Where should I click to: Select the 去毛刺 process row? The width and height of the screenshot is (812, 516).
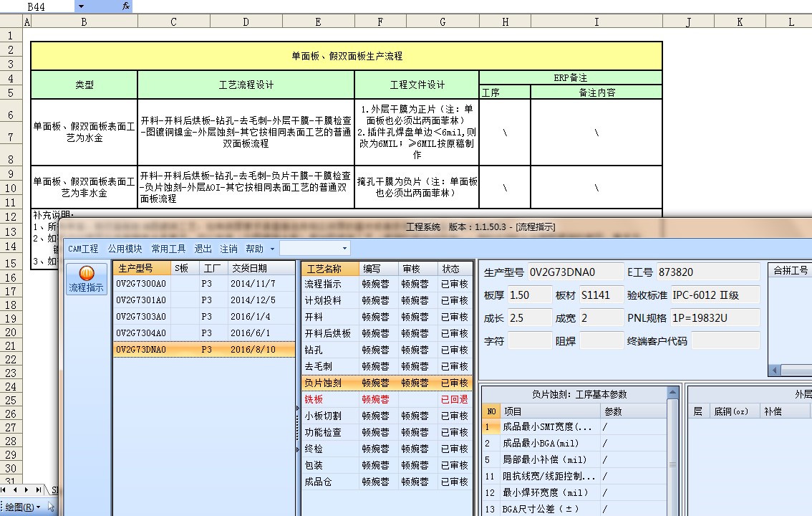click(x=387, y=366)
